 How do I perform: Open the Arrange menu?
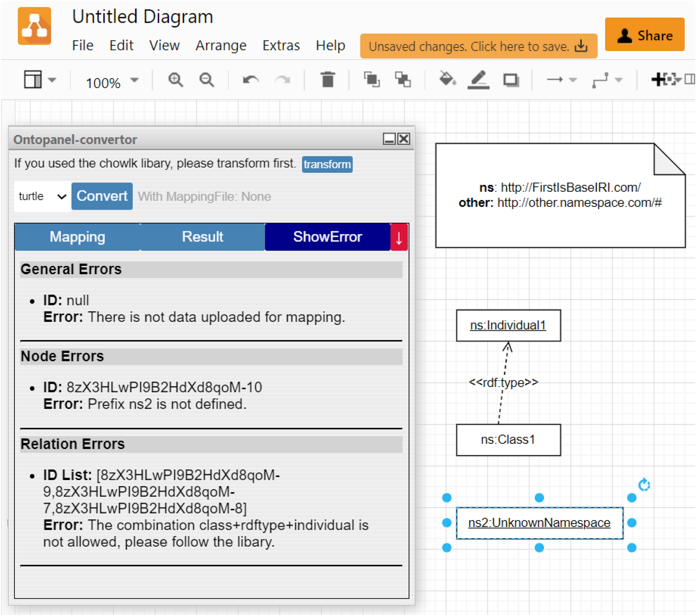pos(221,46)
